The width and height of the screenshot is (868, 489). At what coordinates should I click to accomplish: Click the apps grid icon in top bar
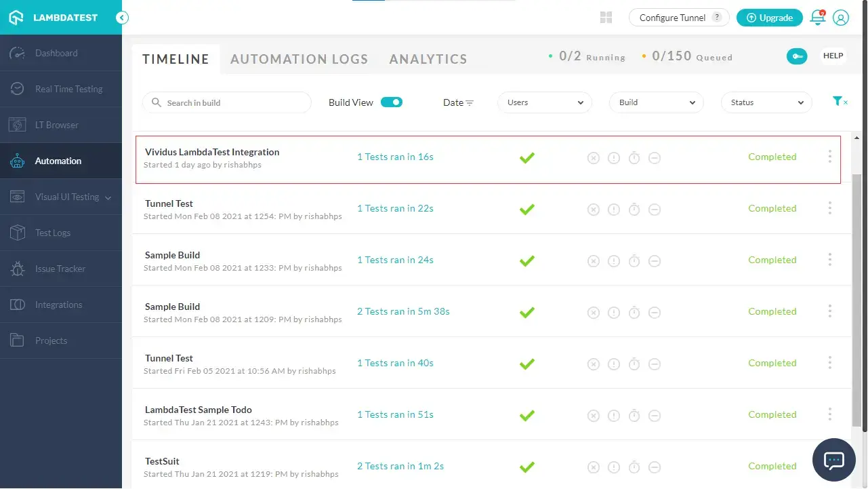[x=605, y=17]
